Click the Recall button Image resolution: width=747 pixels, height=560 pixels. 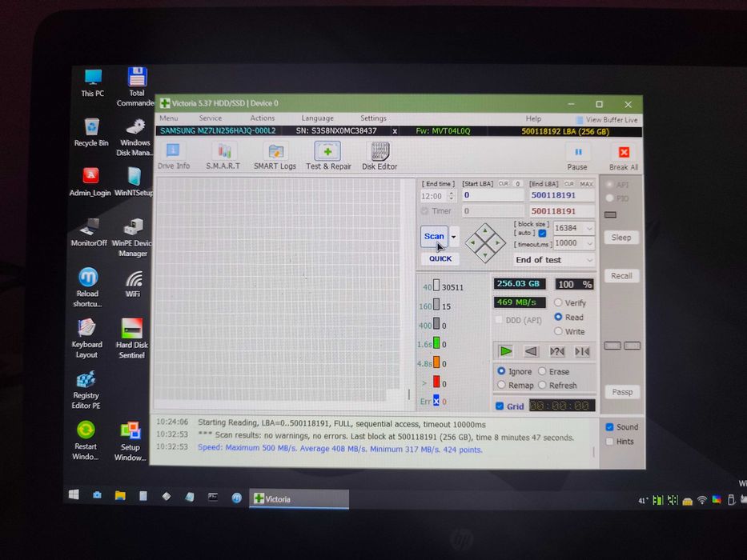click(x=621, y=276)
